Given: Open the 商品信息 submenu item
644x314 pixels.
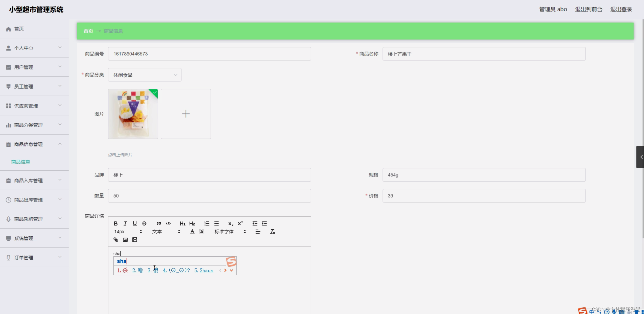Looking at the screenshot, I should tap(21, 162).
